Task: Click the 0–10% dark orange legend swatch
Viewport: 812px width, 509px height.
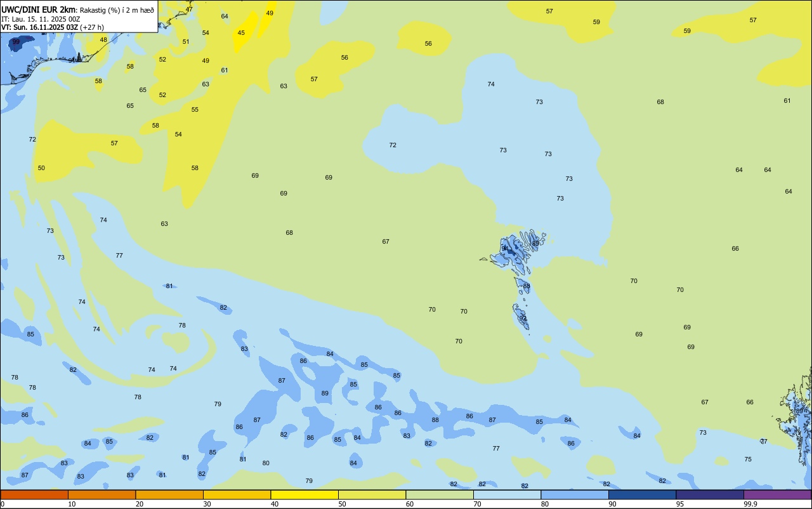Action: pyautogui.click(x=34, y=494)
